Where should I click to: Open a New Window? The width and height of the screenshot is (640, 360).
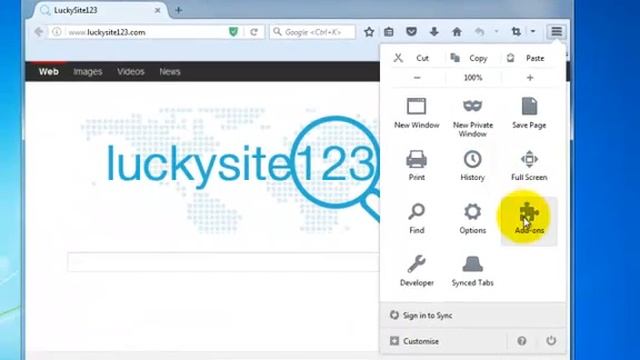tap(417, 113)
